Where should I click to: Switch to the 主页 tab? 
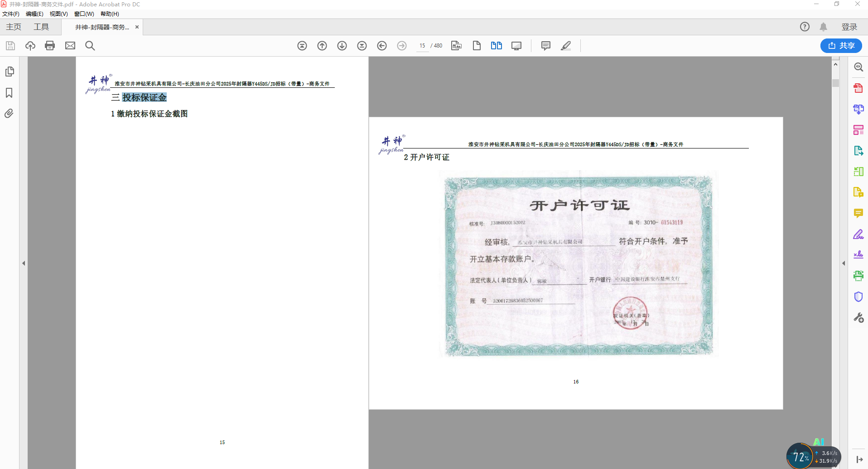pyautogui.click(x=14, y=27)
